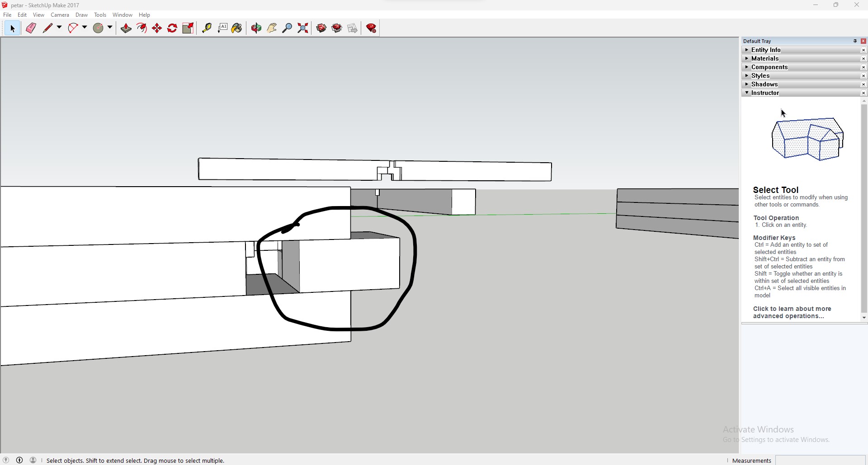Close the Components panel

click(x=863, y=67)
